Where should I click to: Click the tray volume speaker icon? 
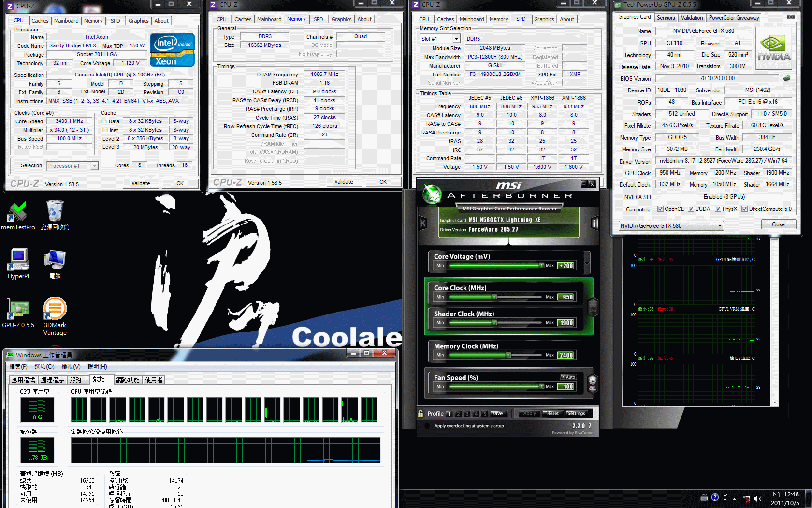(758, 498)
